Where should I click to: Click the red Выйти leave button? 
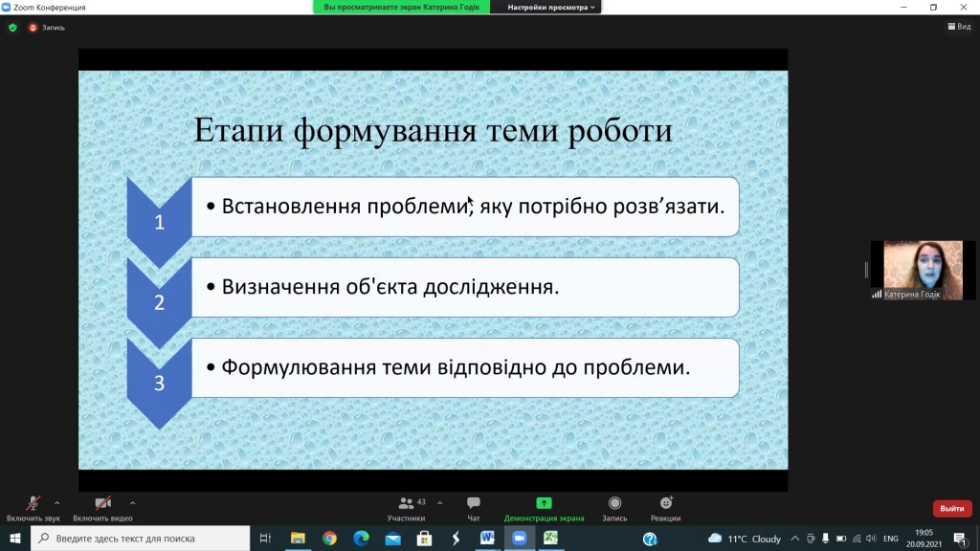point(951,509)
